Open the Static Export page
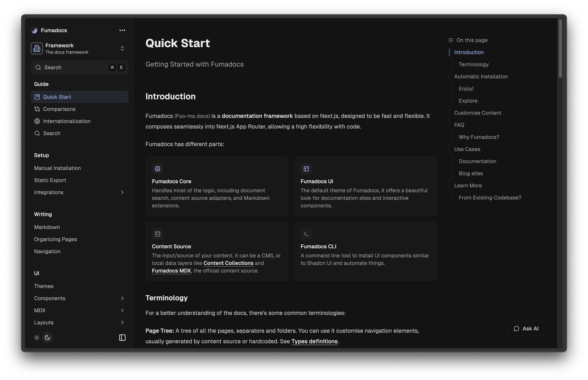Screen dimensions: 588x380 (80, 180)
